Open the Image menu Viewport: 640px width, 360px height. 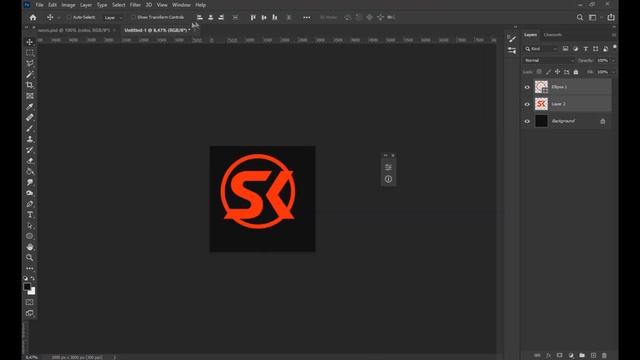[68, 5]
